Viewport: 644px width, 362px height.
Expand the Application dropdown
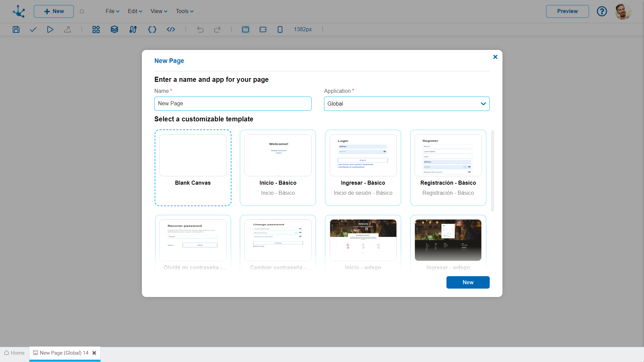407,104
